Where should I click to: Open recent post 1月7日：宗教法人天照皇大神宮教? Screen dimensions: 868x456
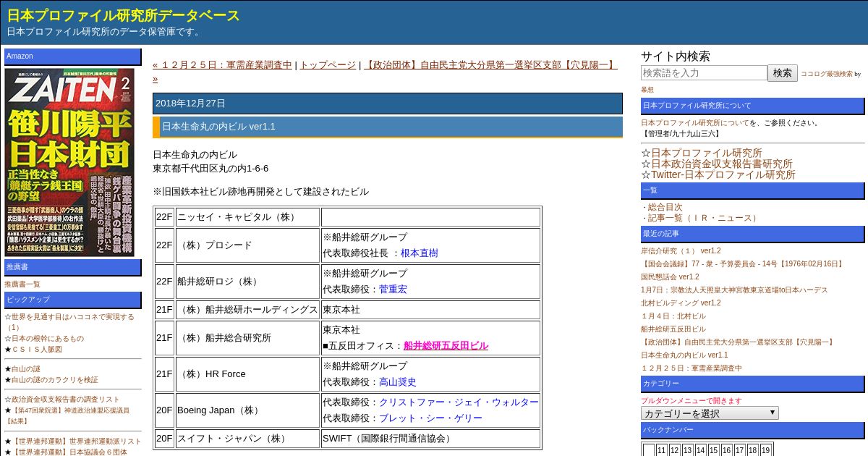pos(734,290)
